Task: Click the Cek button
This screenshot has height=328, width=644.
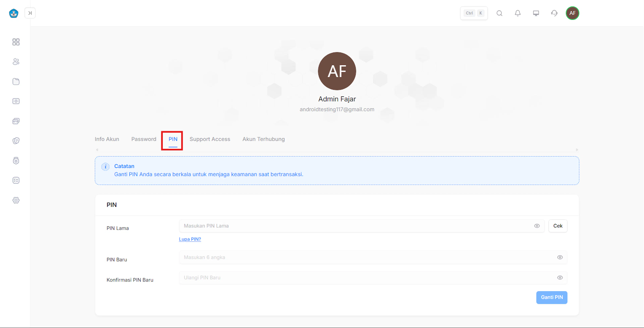Action: click(558, 226)
